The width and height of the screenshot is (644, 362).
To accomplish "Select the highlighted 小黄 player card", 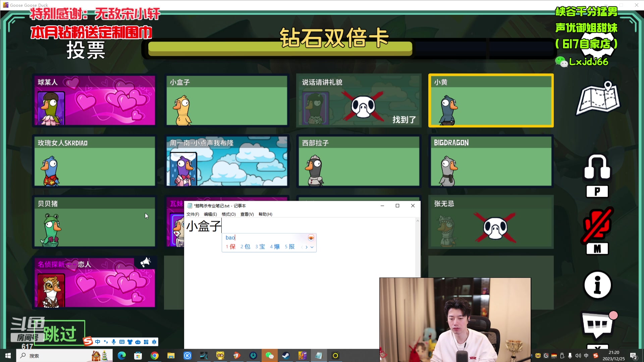I will (491, 101).
